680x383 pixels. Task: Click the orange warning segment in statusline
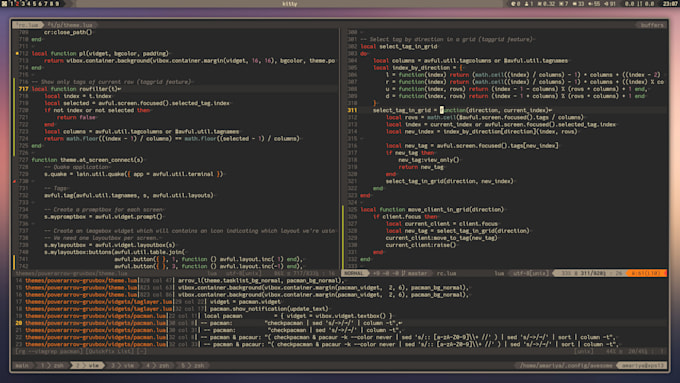645,273
